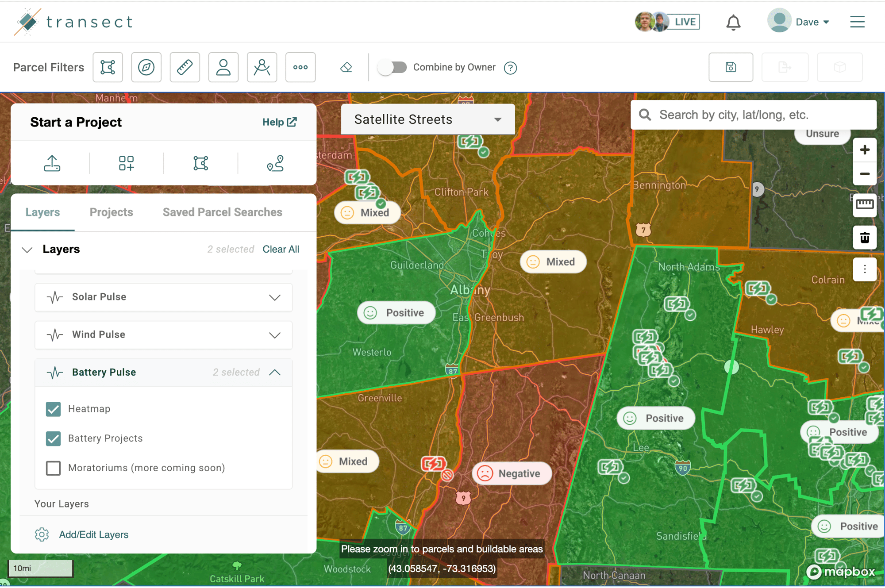The image size is (885, 588).
Task: Click the Negative sentiment label
Action: pyautogui.click(x=512, y=473)
